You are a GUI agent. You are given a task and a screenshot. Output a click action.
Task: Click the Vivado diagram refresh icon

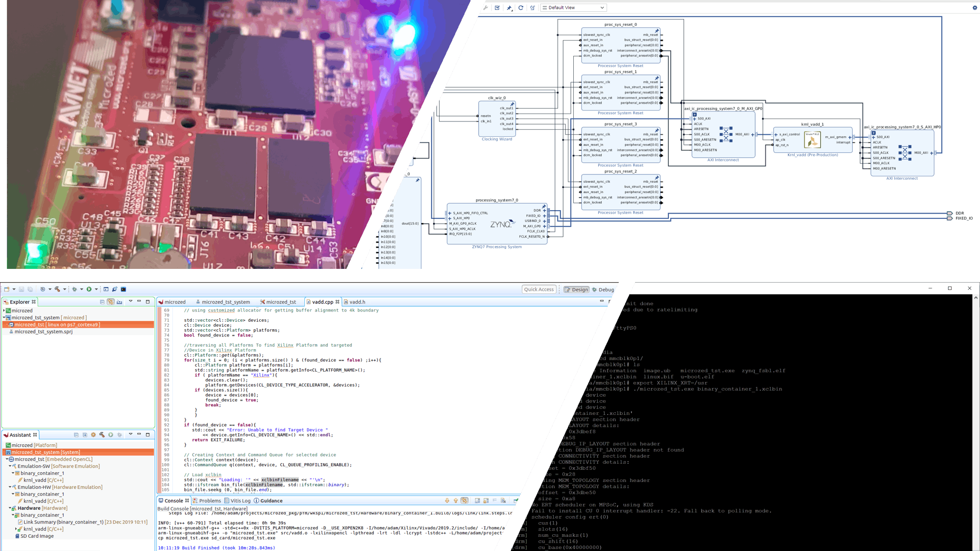[x=520, y=8]
